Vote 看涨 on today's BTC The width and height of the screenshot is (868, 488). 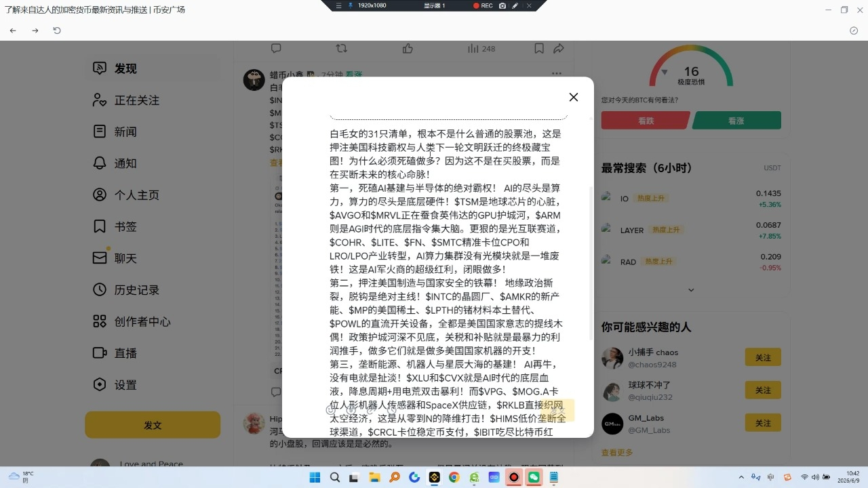tap(736, 121)
